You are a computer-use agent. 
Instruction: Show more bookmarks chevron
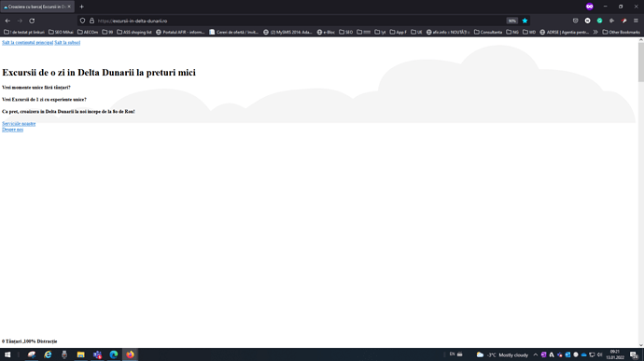(595, 32)
